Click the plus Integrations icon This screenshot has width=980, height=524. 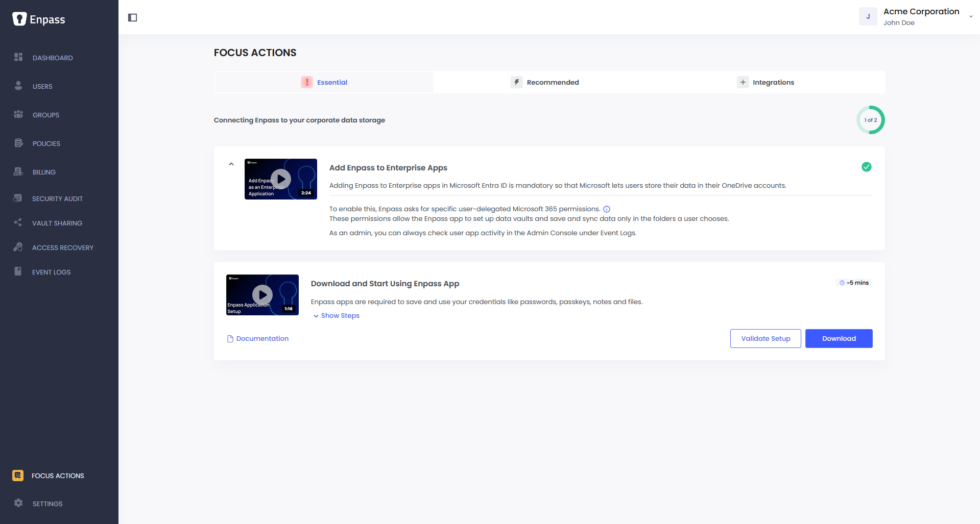pos(743,82)
